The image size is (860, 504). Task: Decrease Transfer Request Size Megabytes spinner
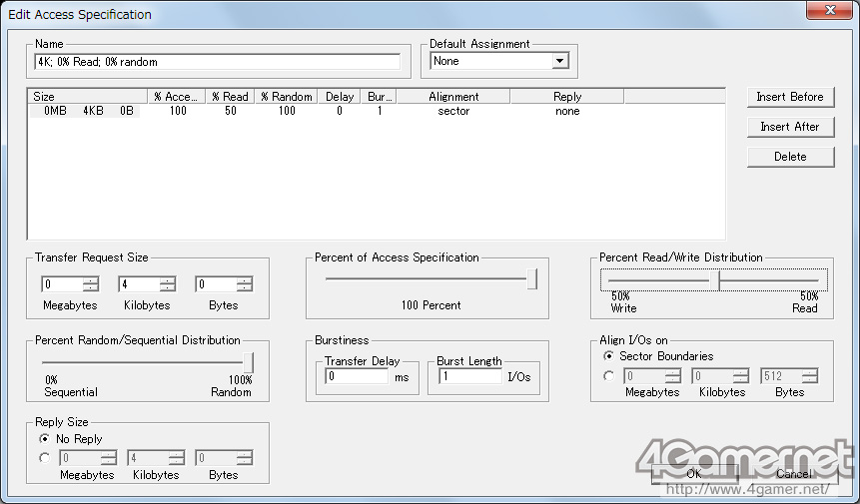tap(90, 288)
